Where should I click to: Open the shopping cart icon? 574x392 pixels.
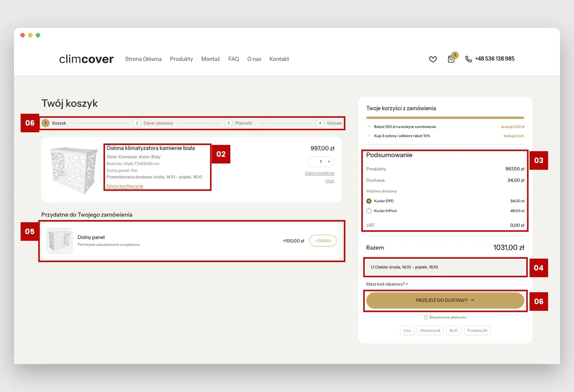click(451, 59)
